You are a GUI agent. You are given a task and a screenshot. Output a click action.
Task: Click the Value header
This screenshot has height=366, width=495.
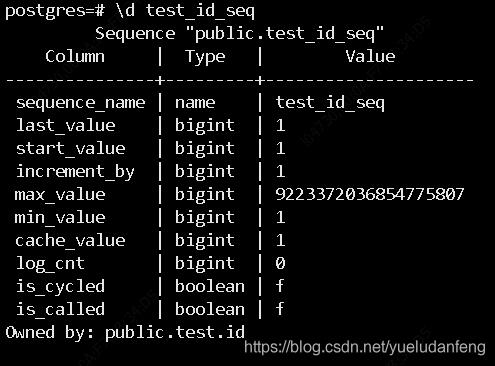(x=370, y=56)
